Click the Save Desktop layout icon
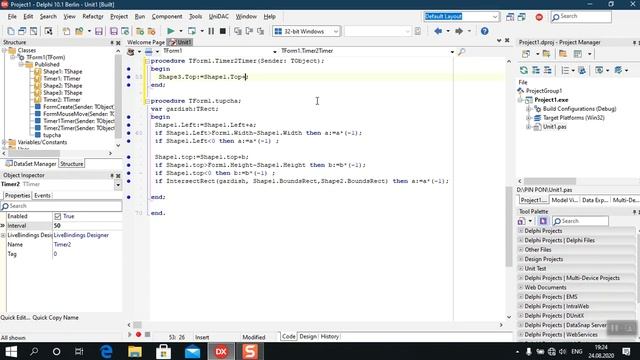 coord(510,17)
